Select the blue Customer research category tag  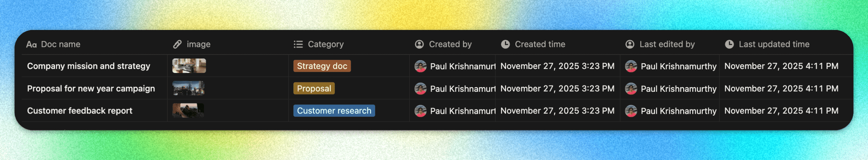tap(334, 111)
